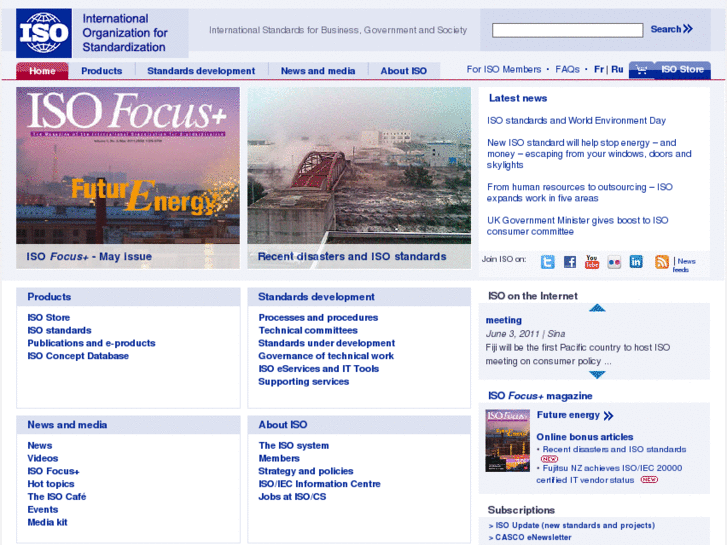The width and height of the screenshot is (727, 545).
Task: Open the News and media tab
Action: point(318,71)
